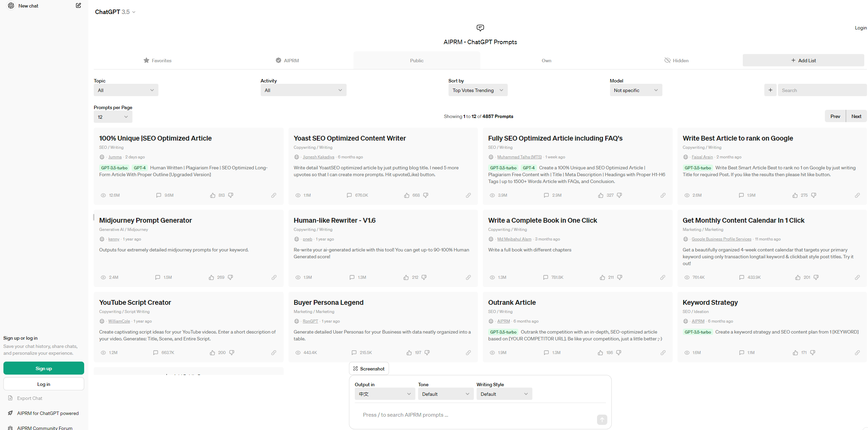Click the Next page button
Screen dimensions: 868x430
point(856,116)
